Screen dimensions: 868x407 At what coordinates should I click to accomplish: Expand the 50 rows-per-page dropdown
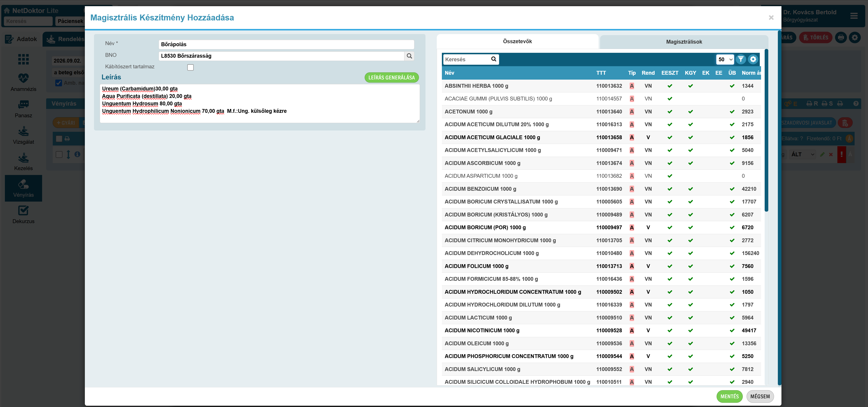pos(725,59)
